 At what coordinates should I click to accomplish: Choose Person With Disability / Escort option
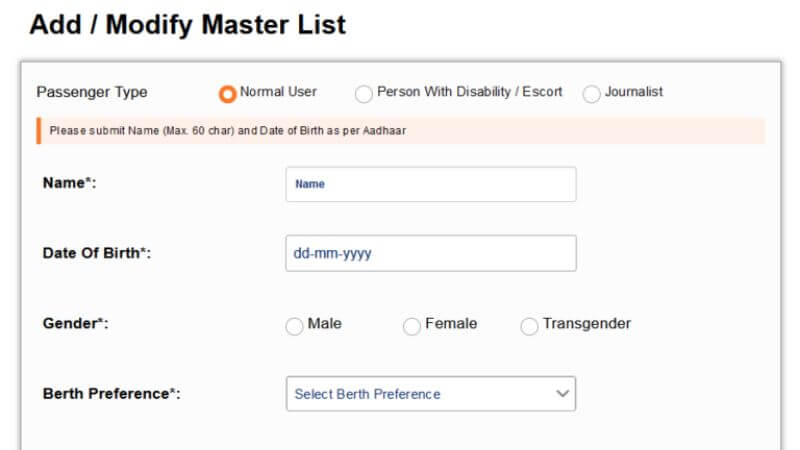point(364,93)
